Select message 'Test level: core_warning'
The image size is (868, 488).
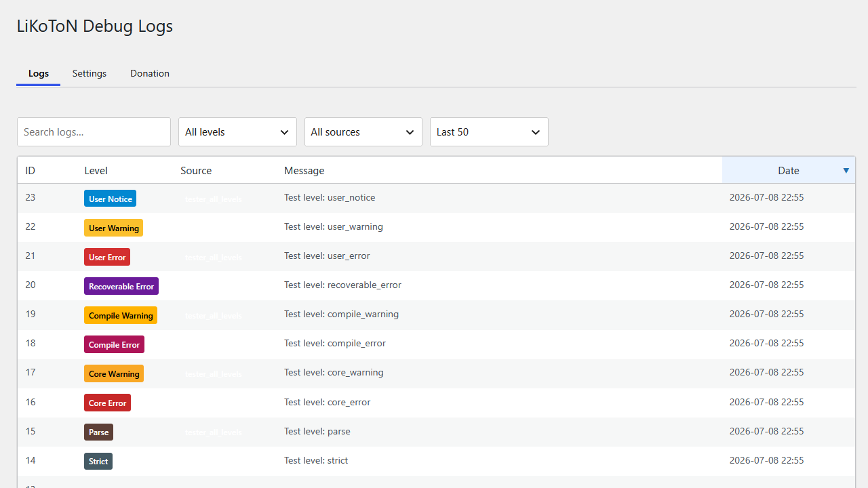click(x=334, y=373)
